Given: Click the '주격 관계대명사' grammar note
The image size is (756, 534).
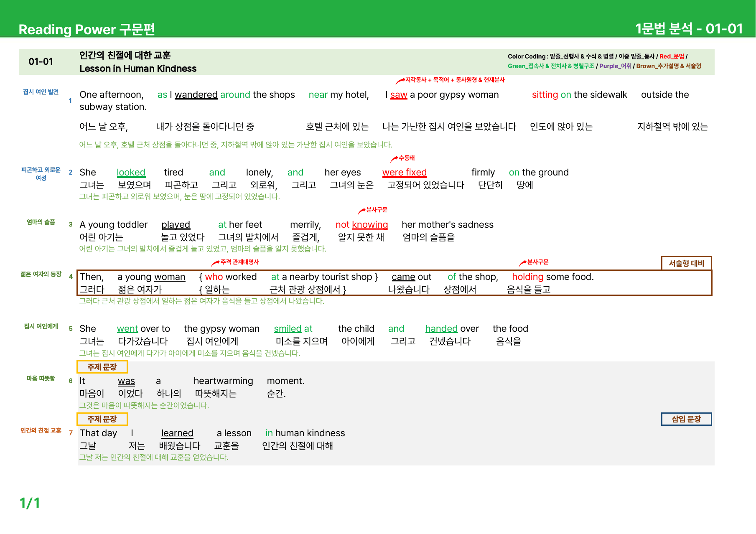Looking at the screenshot, I should [x=239, y=262].
